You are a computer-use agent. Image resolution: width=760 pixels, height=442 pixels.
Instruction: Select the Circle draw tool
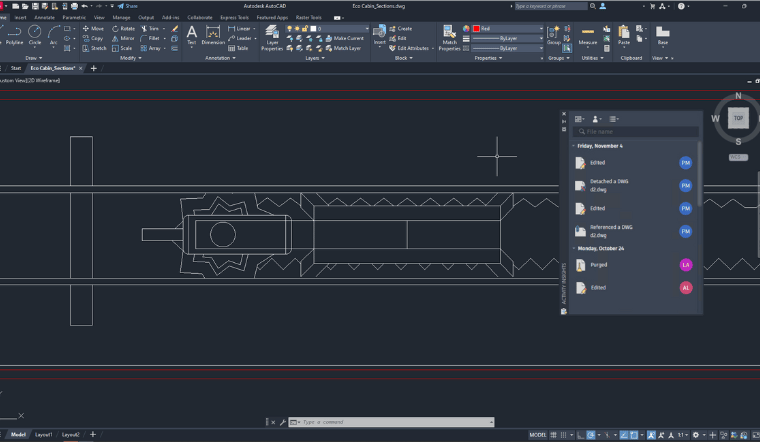point(34,35)
